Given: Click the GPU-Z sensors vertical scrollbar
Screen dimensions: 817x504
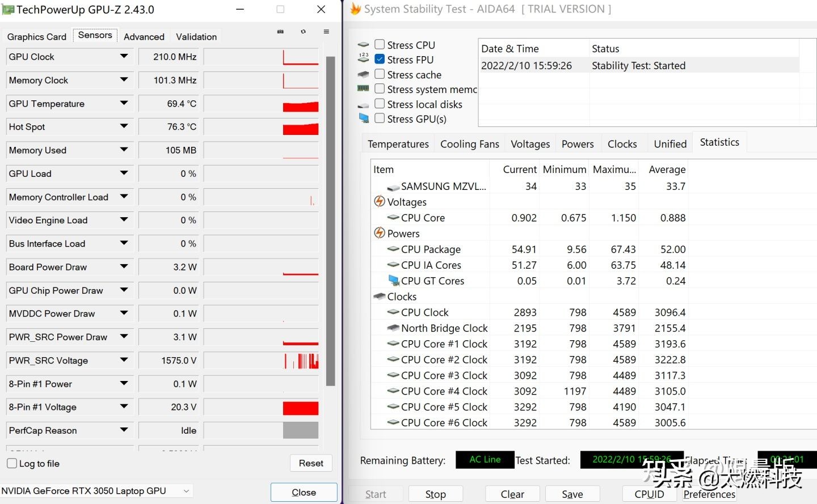Looking at the screenshot, I should [331, 221].
